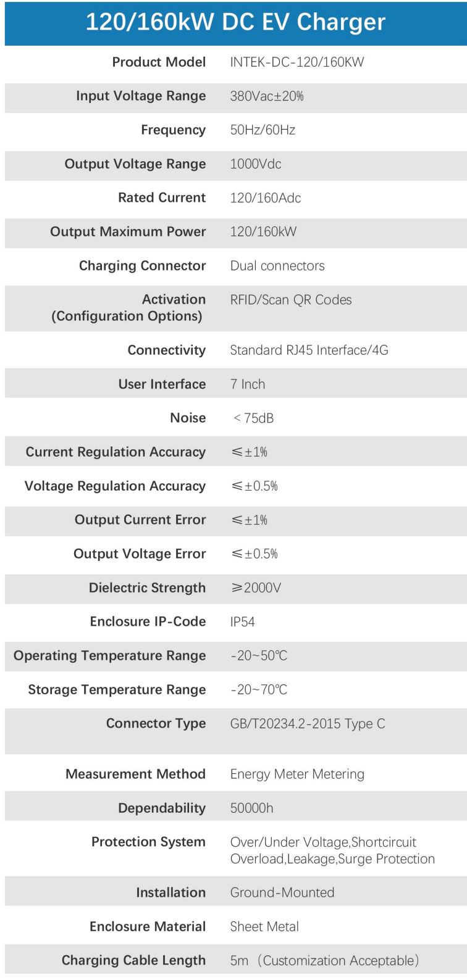The image size is (467, 980).
Task: Select the product model value INTEK-DC-120/160KW
Action: click(297, 62)
